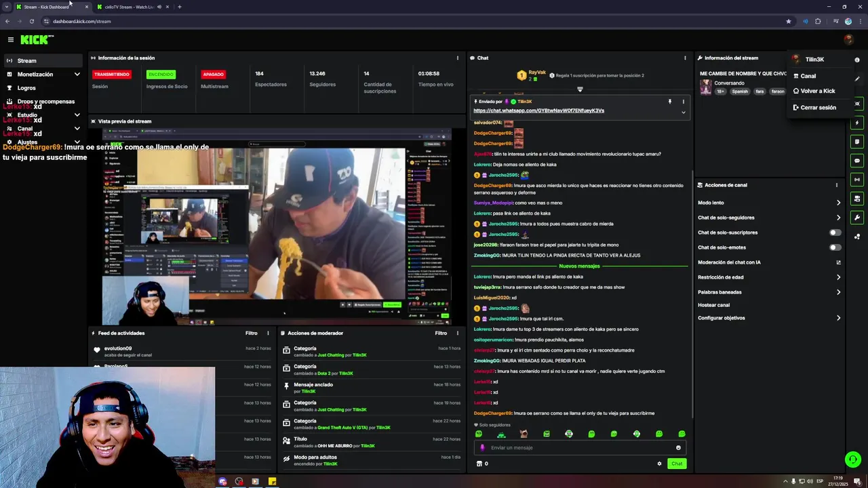The height and width of the screenshot is (488, 868).
Task: Switch to the ciełoTV Stream browser tab
Action: [x=132, y=7]
